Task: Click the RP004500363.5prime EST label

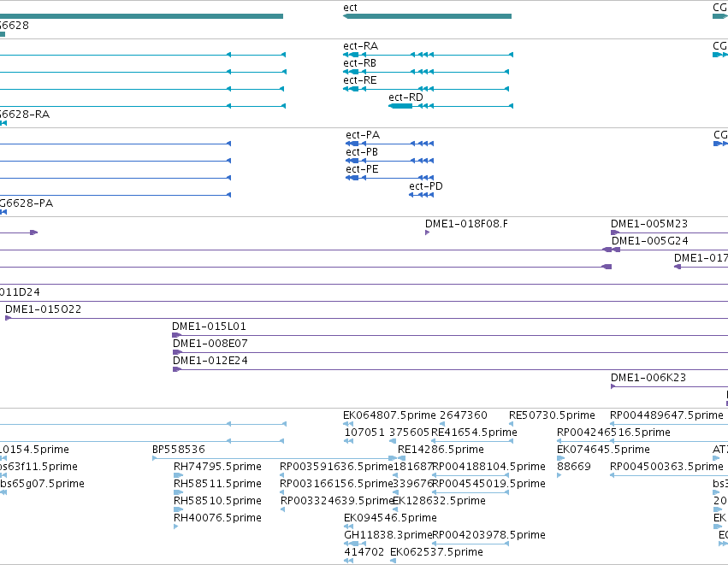Action: pyautogui.click(x=666, y=467)
